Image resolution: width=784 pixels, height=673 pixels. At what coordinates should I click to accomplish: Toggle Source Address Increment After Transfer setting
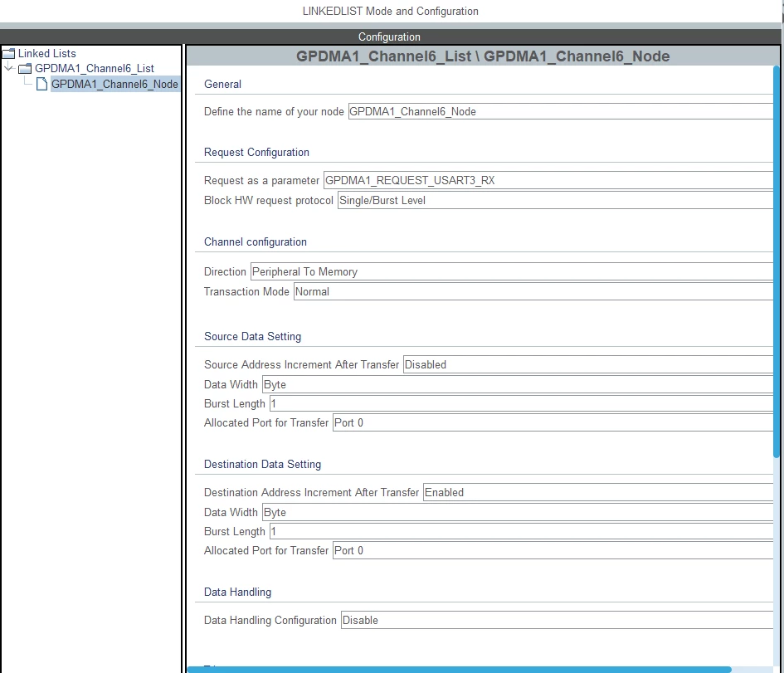pyautogui.click(x=588, y=364)
